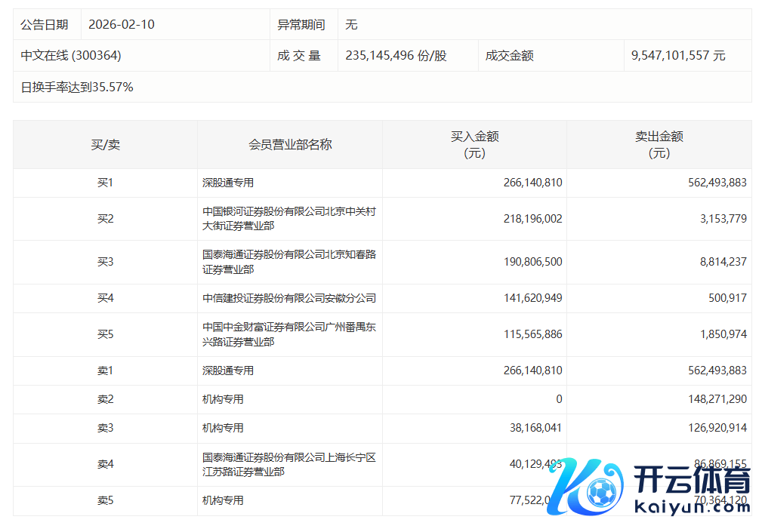Viewport: 762px width, 532px height.
Task: Click 中信建投证券 安徽分公司 entry
Action: (288, 298)
